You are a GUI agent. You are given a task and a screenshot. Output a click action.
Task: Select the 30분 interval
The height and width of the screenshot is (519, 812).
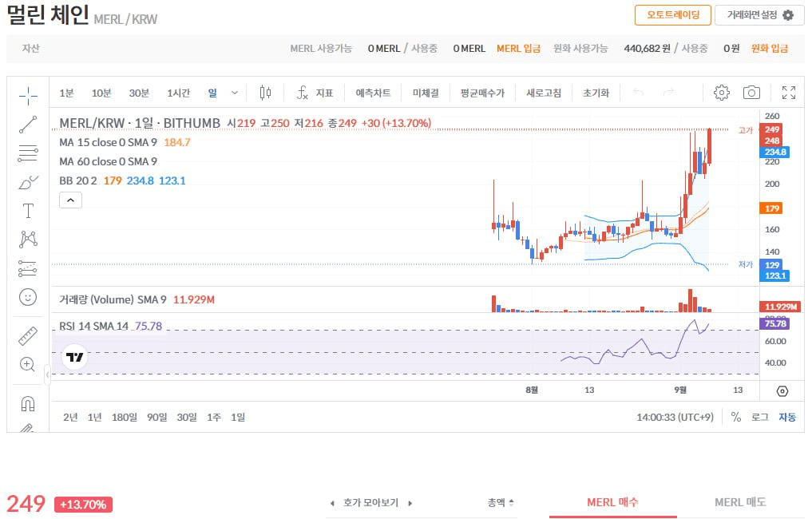tap(139, 93)
